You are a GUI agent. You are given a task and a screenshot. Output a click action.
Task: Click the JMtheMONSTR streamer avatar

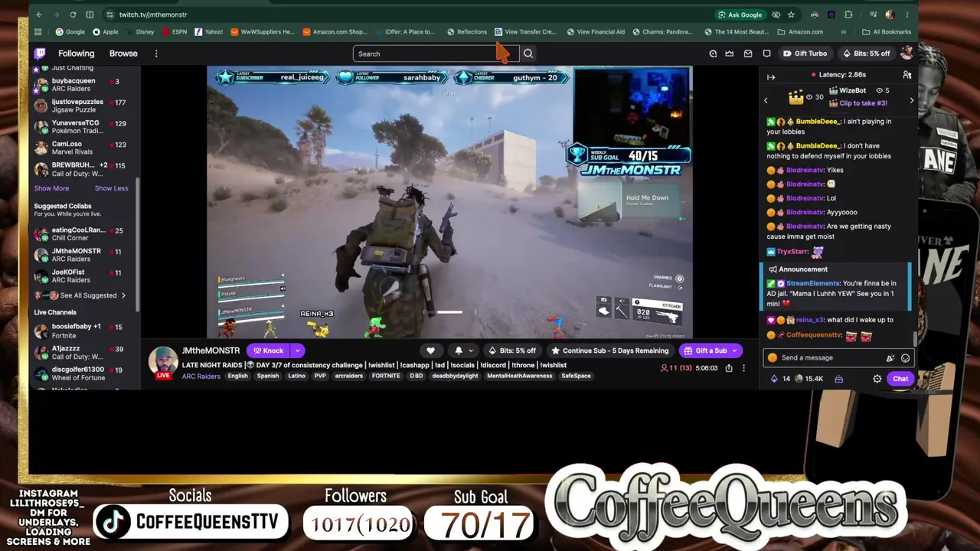click(x=163, y=360)
